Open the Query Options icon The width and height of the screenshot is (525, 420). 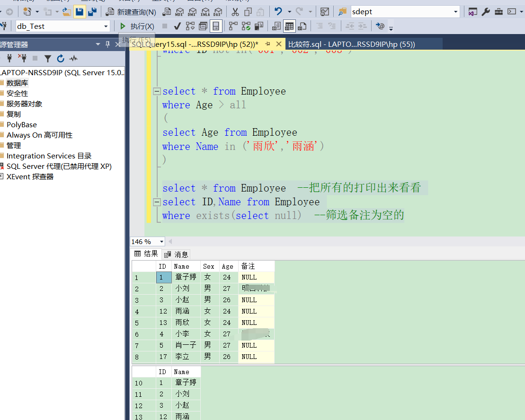pyautogui.click(x=203, y=26)
